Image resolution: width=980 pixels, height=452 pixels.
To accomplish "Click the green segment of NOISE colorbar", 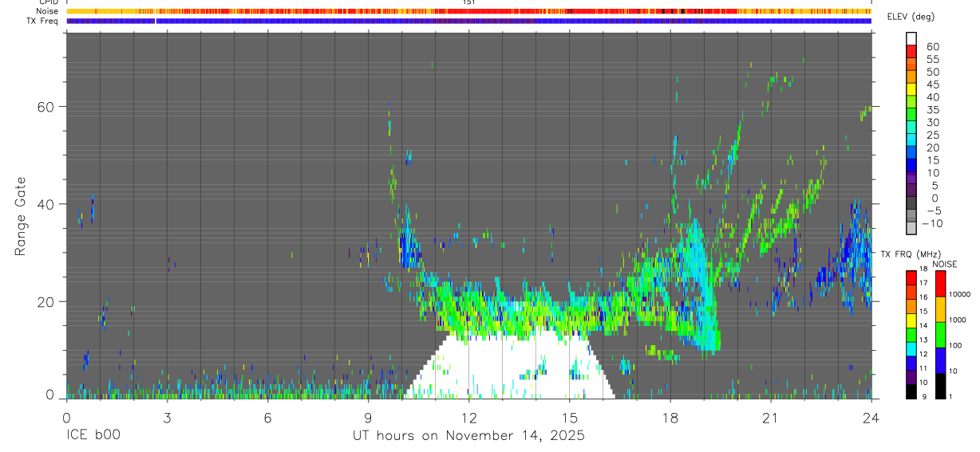I will 940,334.
